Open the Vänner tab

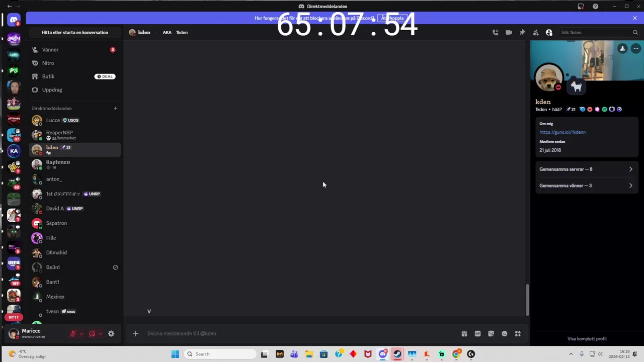click(x=74, y=50)
